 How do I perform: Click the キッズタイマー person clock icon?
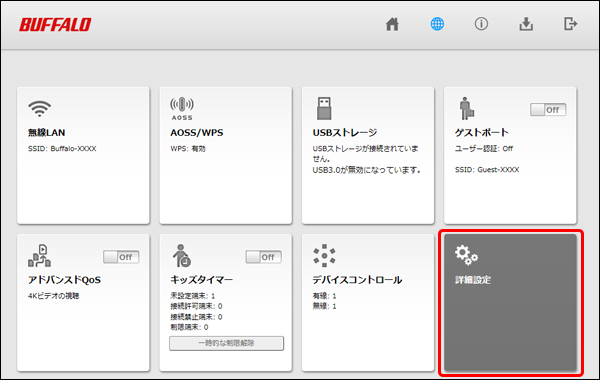(x=182, y=256)
